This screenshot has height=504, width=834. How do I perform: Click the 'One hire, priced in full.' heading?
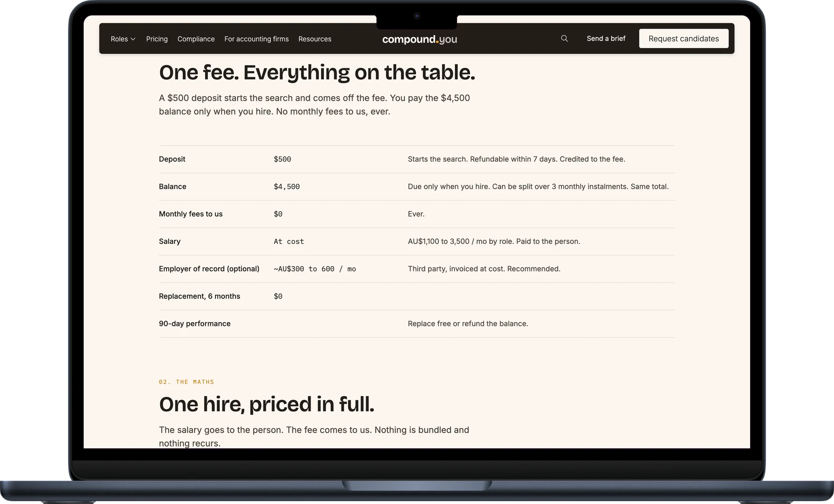tap(266, 404)
